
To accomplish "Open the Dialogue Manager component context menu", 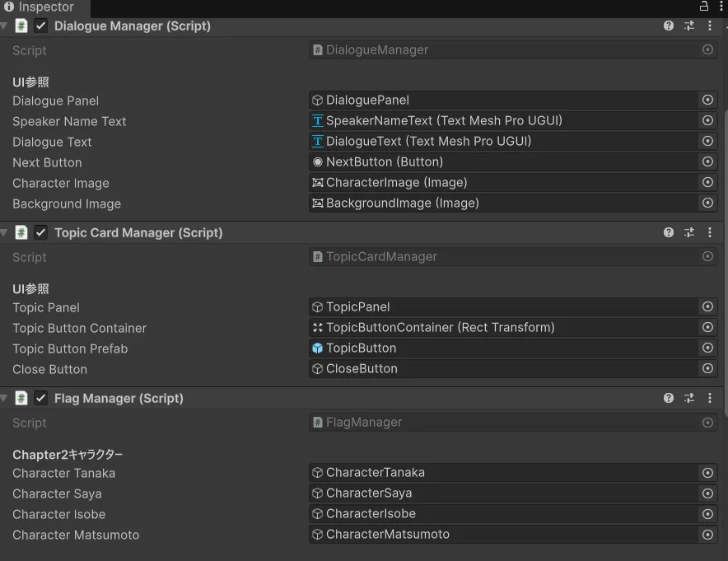I will [709, 26].
